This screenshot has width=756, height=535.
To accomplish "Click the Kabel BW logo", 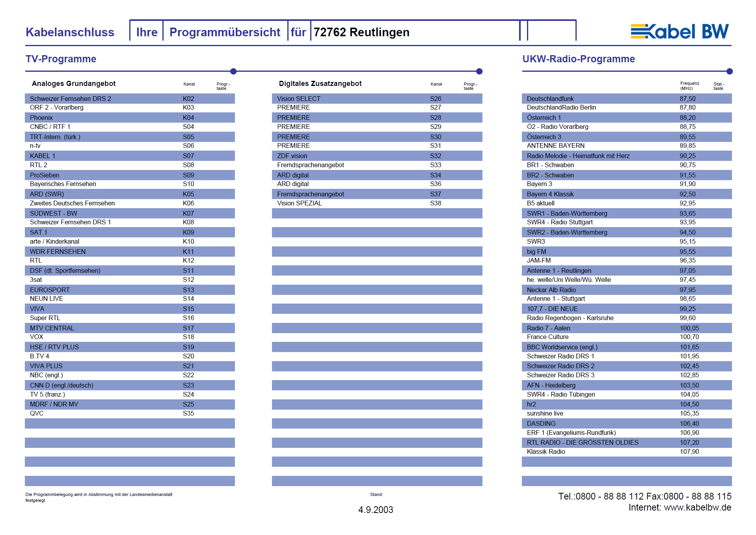I will [x=680, y=32].
